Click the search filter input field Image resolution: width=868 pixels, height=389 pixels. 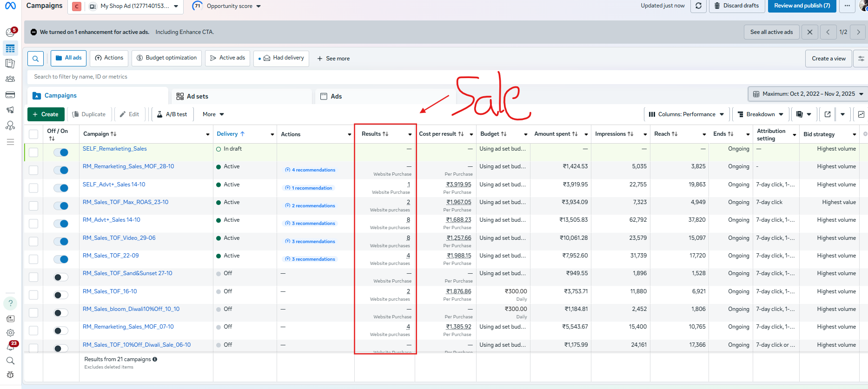(279, 77)
